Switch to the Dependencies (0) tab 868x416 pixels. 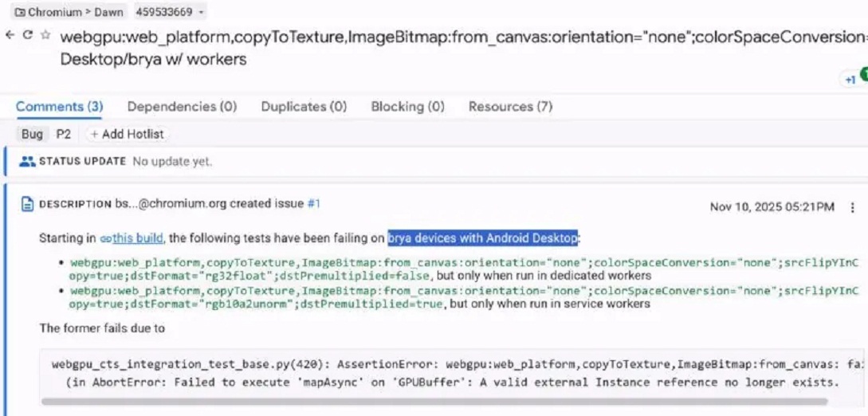[x=182, y=106]
